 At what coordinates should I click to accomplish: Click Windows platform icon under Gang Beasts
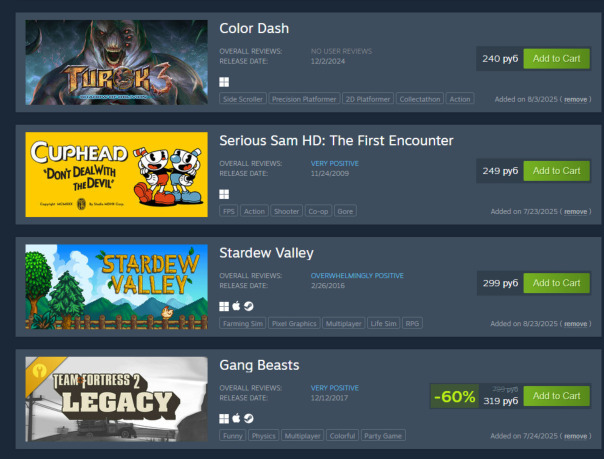224,419
